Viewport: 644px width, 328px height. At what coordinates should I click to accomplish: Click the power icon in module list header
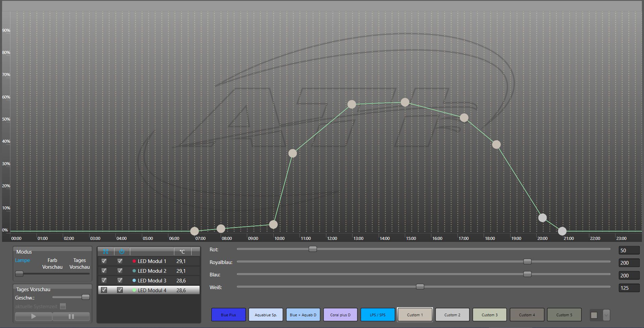[x=121, y=251]
